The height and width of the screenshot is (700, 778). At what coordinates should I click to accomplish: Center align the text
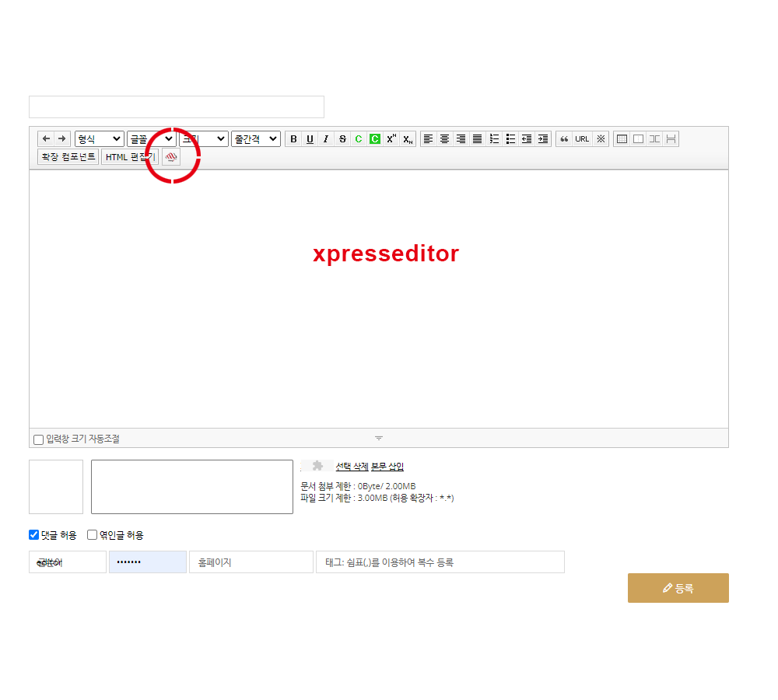[x=444, y=139]
